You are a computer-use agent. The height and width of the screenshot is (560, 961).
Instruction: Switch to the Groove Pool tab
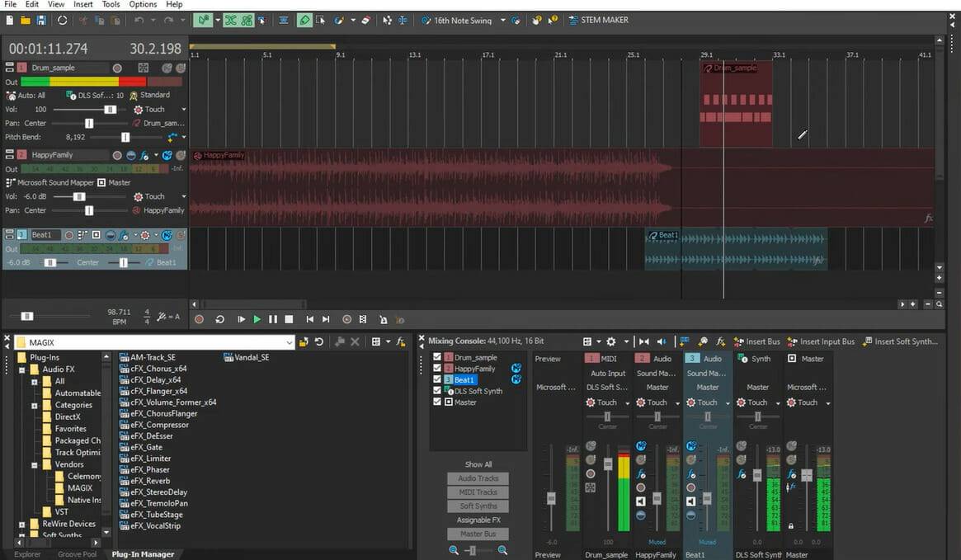[x=77, y=554]
